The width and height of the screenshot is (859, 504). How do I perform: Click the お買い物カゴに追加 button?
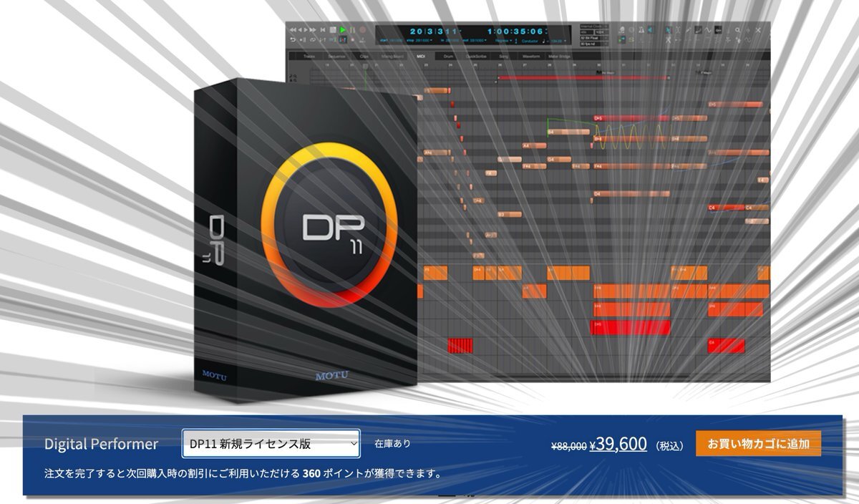758,444
